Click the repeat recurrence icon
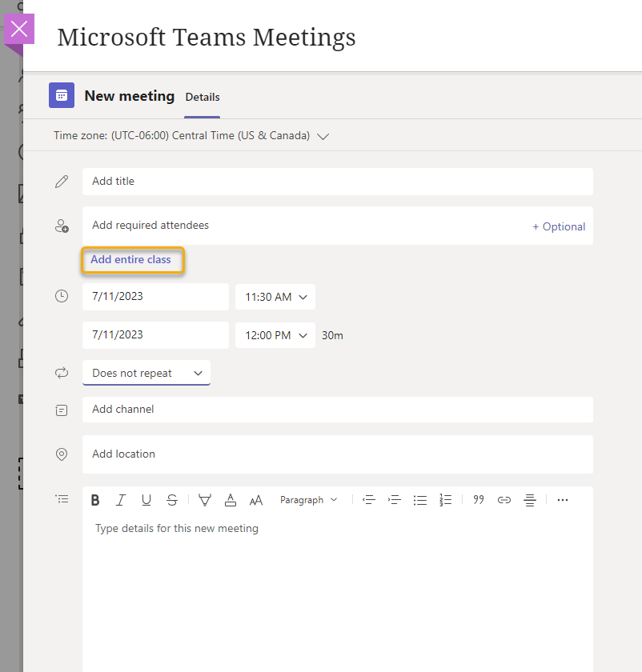This screenshot has width=642, height=672. 62,373
